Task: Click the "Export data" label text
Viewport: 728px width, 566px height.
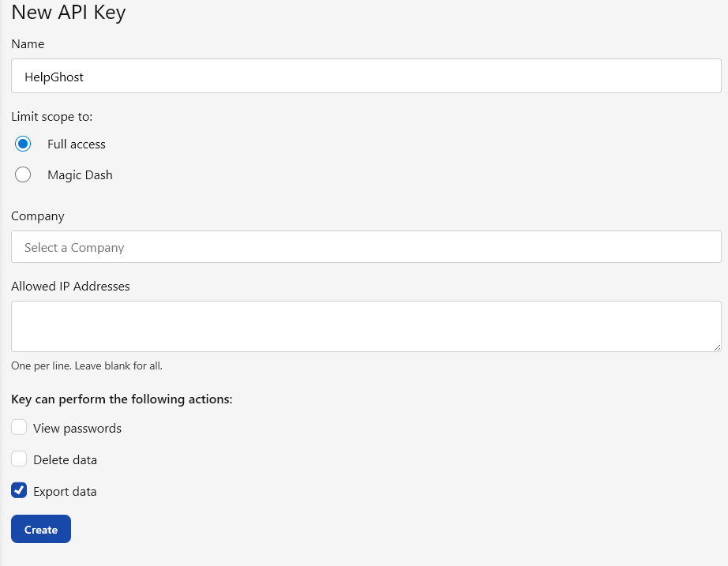Action: (x=65, y=492)
